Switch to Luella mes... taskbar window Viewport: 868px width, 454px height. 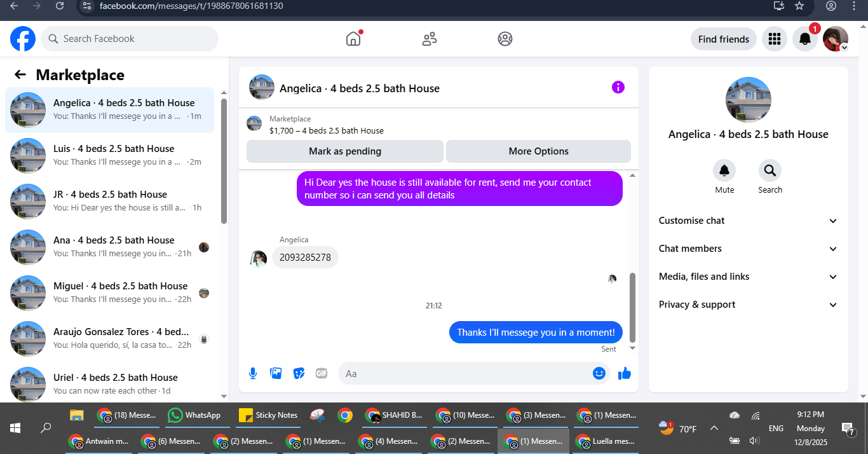tap(606, 441)
